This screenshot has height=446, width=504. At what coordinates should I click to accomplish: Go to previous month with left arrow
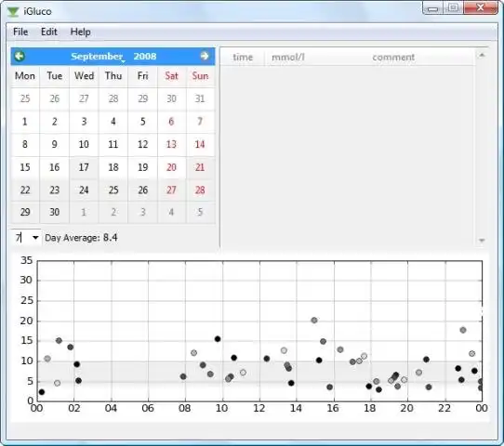pyautogui.click(x=20, y=56)
